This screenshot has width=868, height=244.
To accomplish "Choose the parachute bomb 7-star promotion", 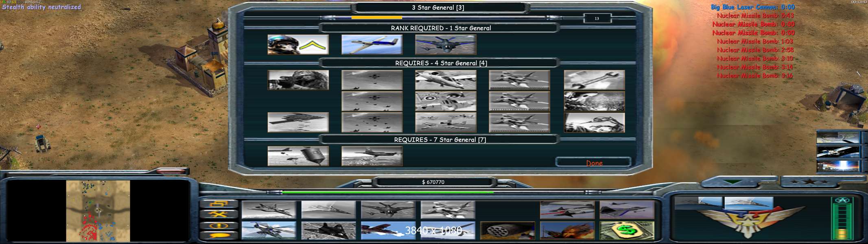I will 298,156.
